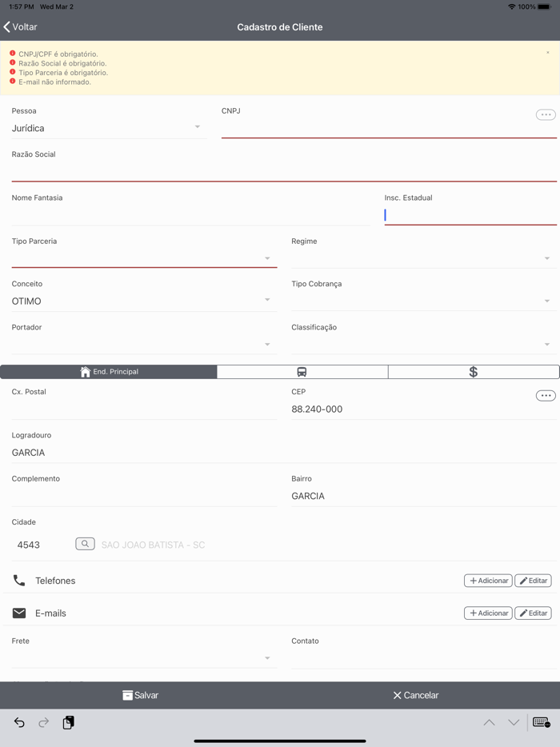Image resolution: width=560 pixels, height=747 pixels.
Task: Click the 'SAO JOAO BATISTA - SC' text
Action: click(153, 545)
